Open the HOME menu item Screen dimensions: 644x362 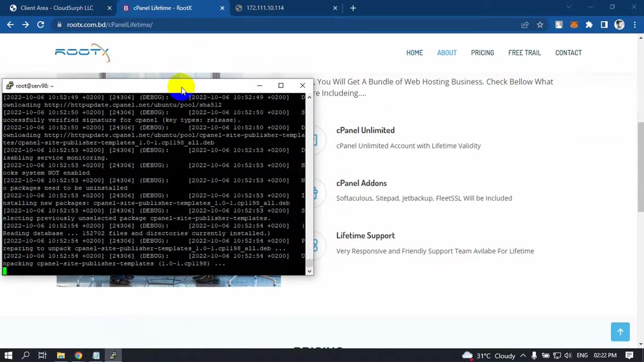click(x=415, y=53)
